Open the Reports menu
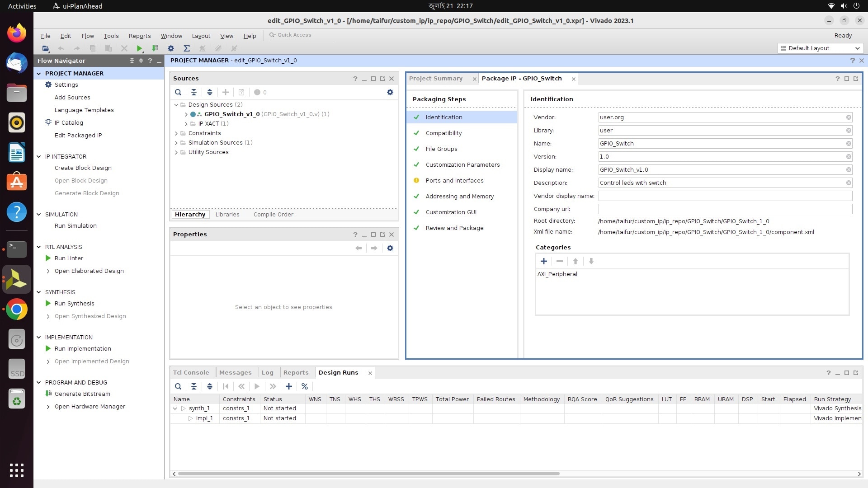This screenshot has height=488, width=868. 139,36
